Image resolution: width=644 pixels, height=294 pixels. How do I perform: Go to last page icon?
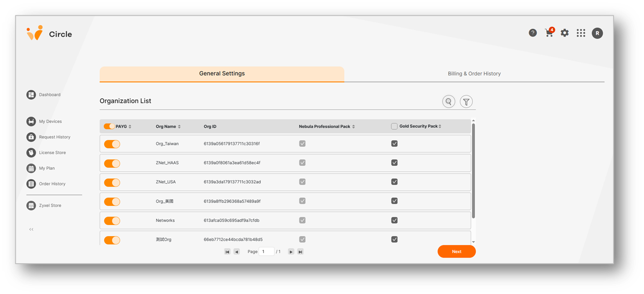click(301, 252)
